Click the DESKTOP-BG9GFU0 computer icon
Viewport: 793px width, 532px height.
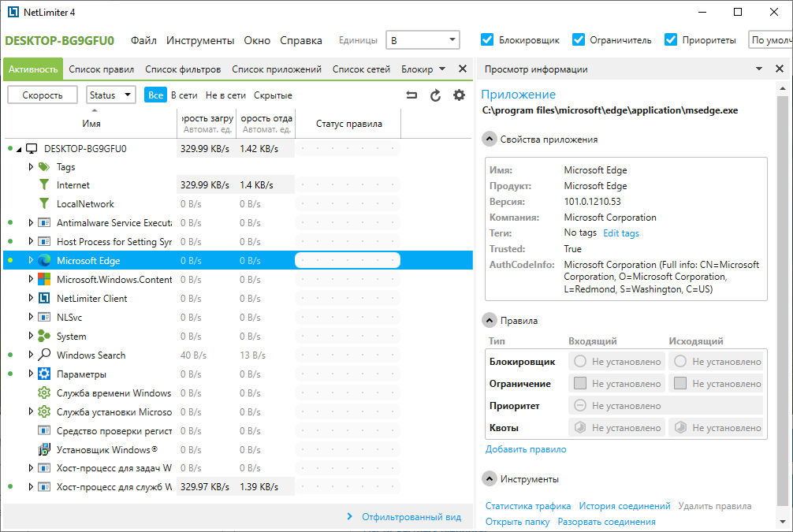(x=32, y=149)
